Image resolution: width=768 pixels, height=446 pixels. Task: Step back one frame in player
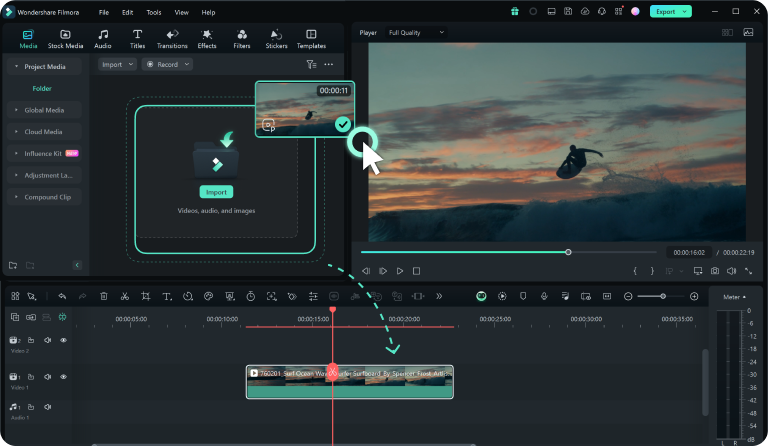366,271
